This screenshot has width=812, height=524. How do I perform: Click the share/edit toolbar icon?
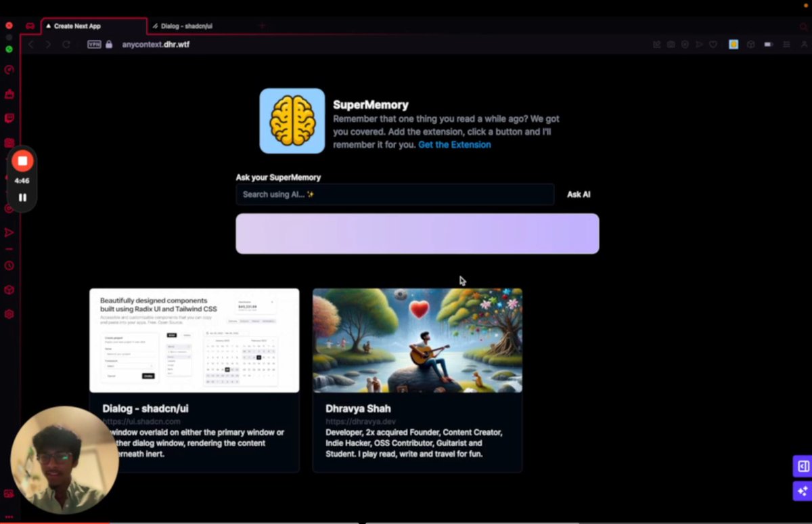point(656,45)
